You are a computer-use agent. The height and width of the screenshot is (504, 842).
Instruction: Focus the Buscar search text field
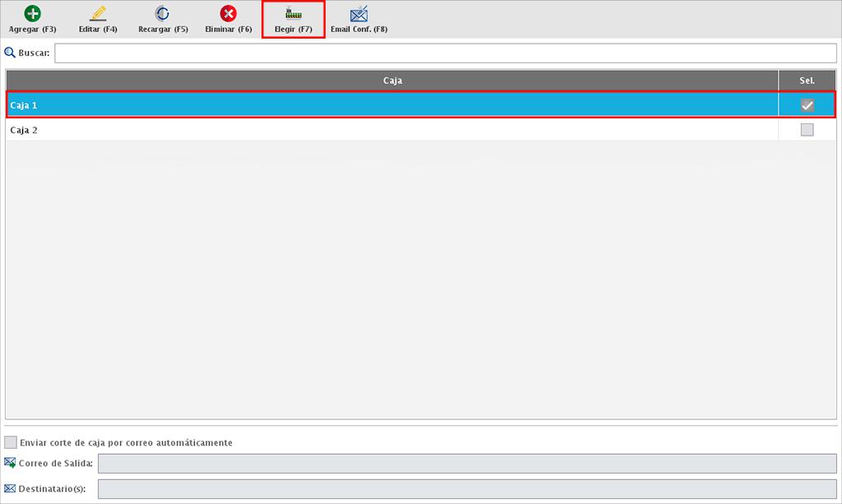tap(444, 53)
